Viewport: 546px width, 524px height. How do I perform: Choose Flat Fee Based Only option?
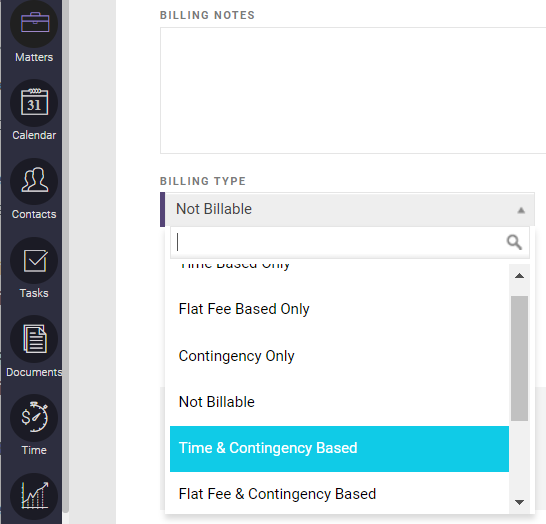tap(339, 309)
